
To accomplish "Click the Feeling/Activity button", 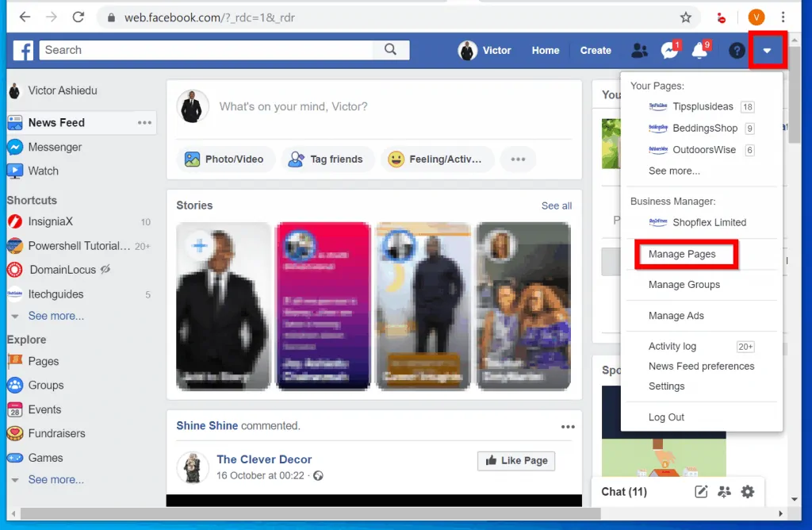I will (x=438, y=159).
